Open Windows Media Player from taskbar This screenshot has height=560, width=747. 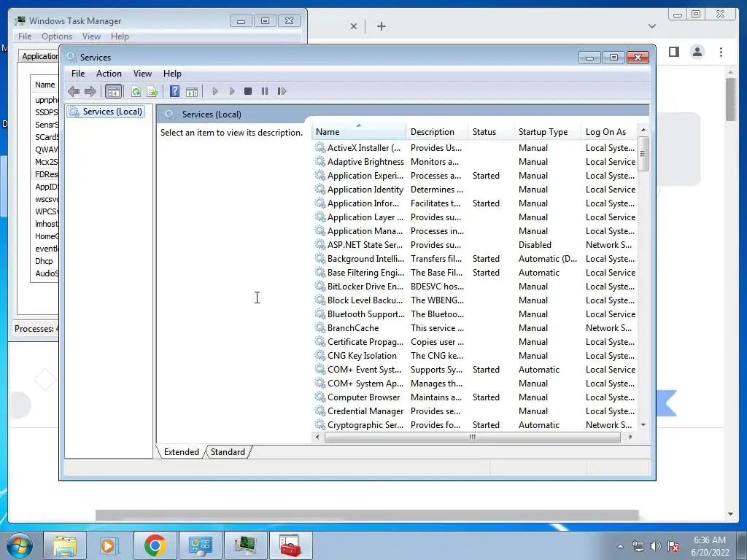(x=109, y=545)
